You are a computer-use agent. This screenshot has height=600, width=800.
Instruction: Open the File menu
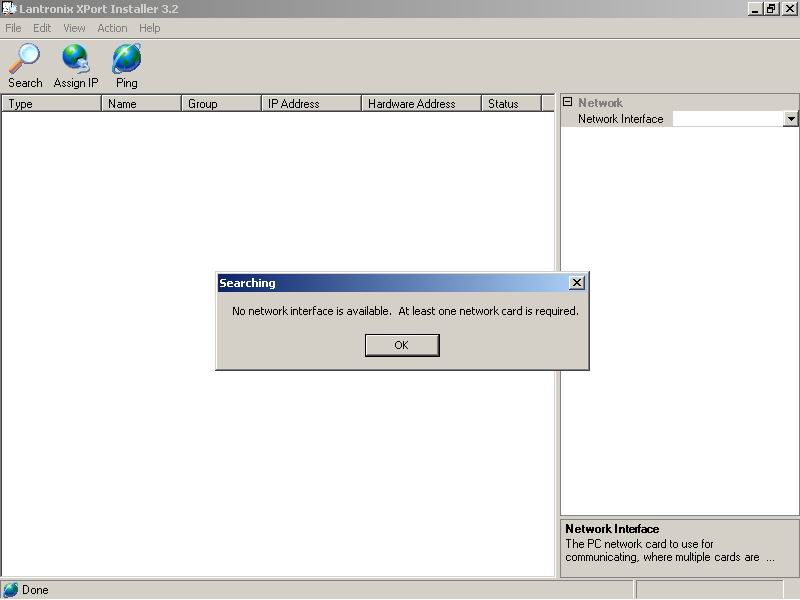tap(13, 28)
